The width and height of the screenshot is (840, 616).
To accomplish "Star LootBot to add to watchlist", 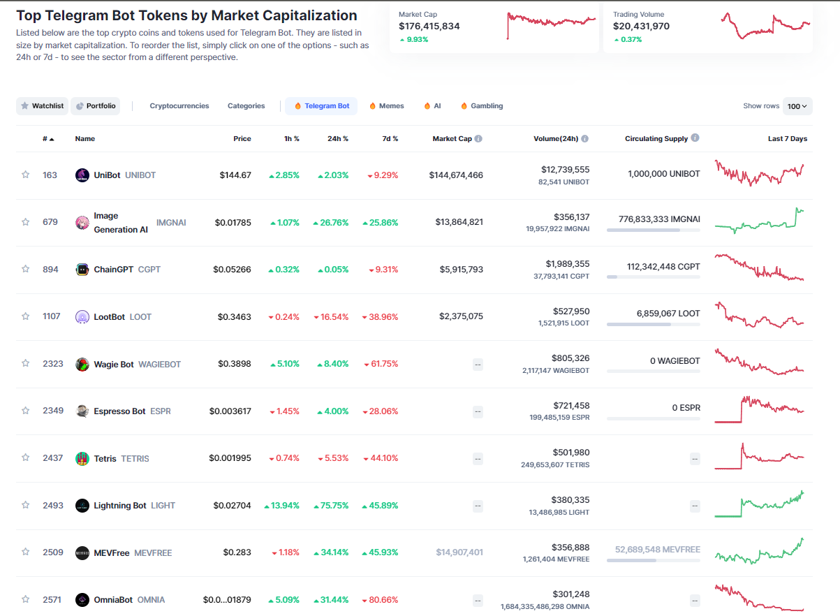I will coord(26,316).
